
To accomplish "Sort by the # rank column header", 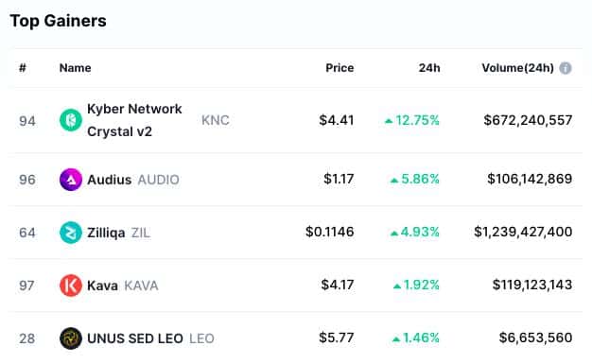I will [23, 68].
